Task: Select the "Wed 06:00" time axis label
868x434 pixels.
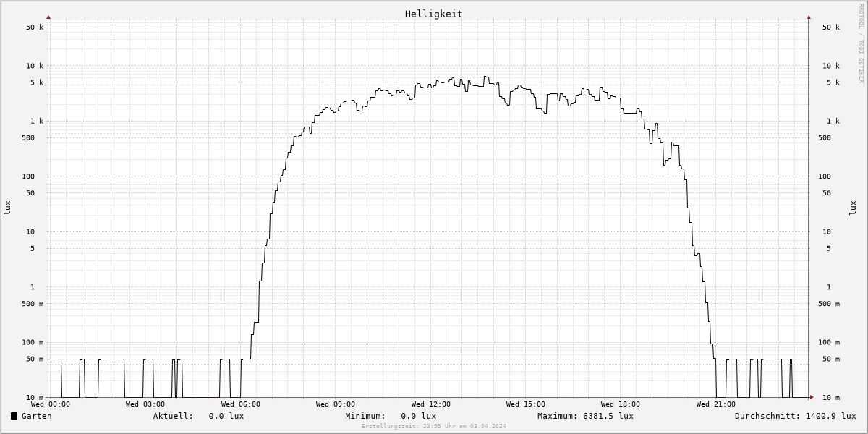Action: [241, 404]
